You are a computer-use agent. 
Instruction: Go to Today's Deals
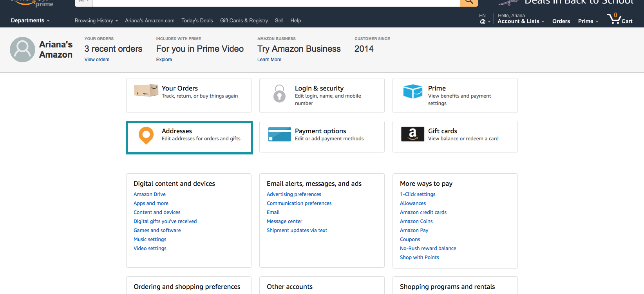pos(197,20)
